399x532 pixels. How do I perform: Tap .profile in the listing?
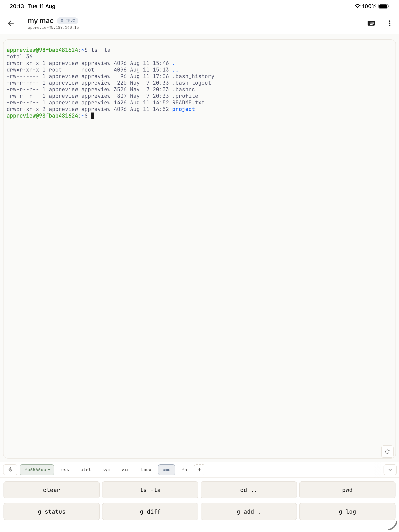pos(185,96)
